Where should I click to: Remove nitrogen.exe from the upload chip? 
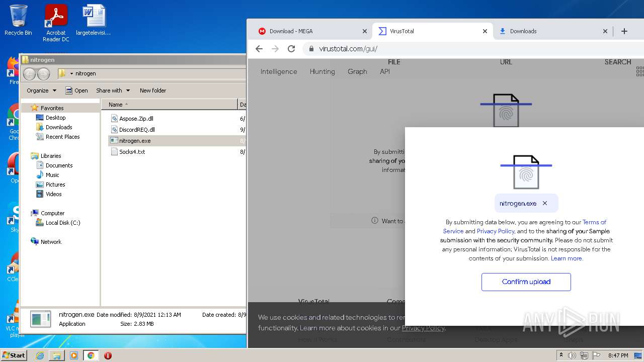[x=545, y=204]
